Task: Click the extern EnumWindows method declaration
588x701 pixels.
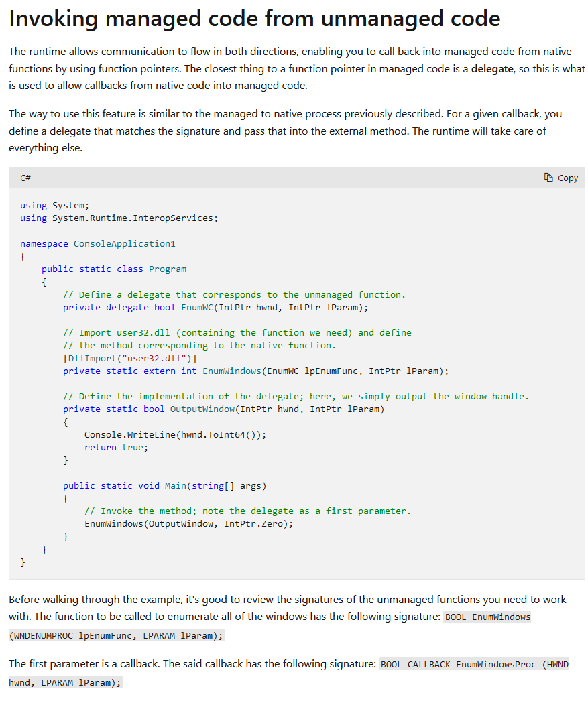Action: pyautogui.click(x=255, y=371)
